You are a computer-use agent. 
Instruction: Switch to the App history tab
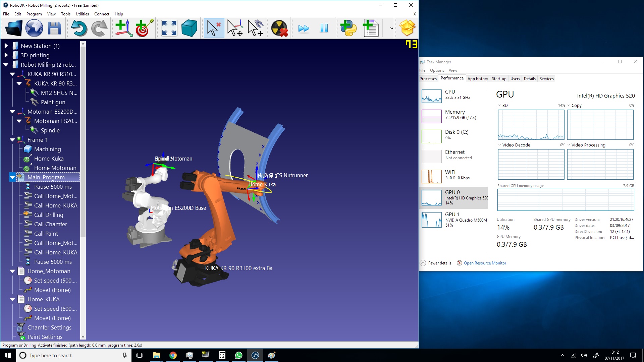pos(478,79)
